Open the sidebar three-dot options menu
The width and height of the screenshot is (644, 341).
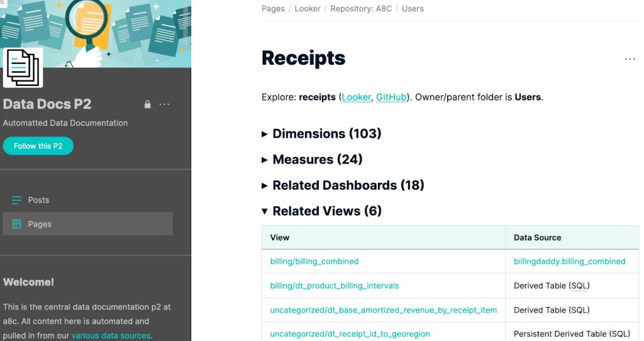(164, 104)
